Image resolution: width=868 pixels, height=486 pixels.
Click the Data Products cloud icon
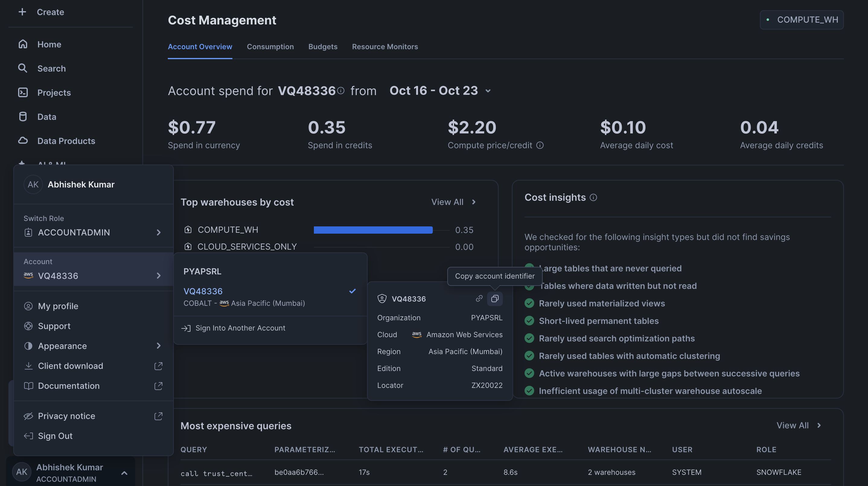[23, 141]
